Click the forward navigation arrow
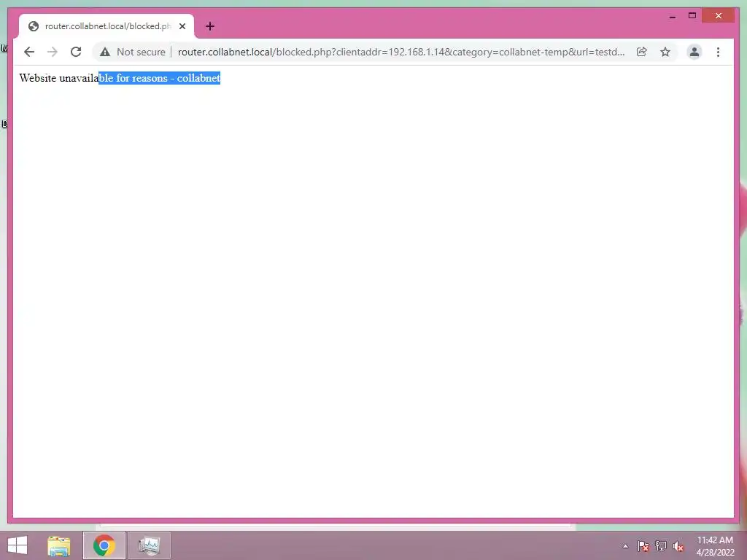This screenshot has height=560, width=747. [53, 52]
